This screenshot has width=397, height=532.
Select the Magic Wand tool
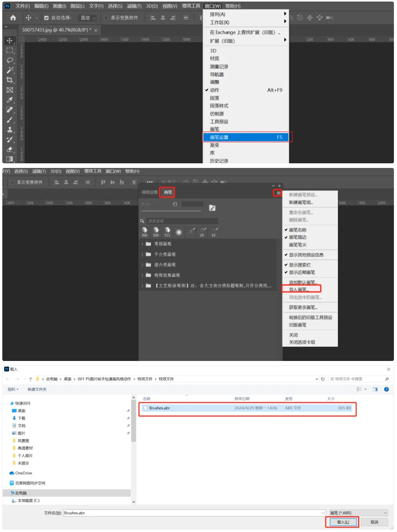(x=10, y=70)
